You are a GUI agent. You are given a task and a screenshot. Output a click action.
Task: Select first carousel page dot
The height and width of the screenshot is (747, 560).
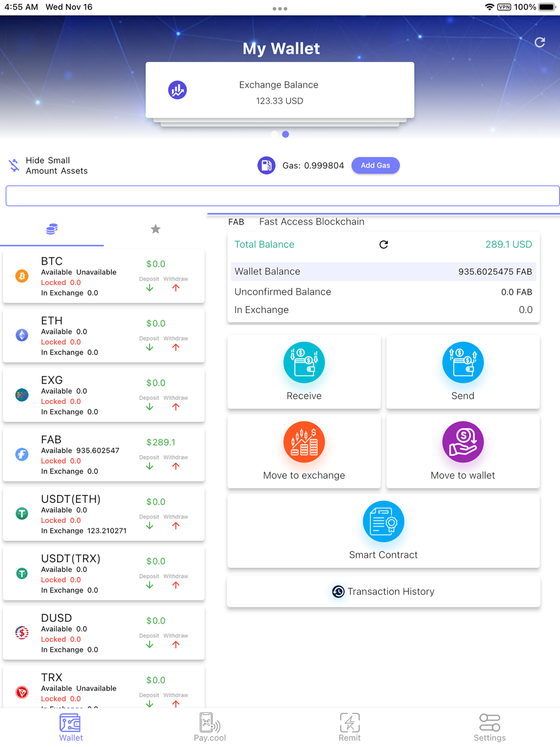pos(274,134)
